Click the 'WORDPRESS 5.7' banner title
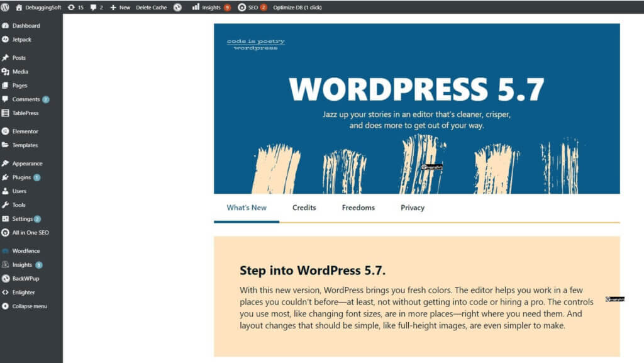 416,89
